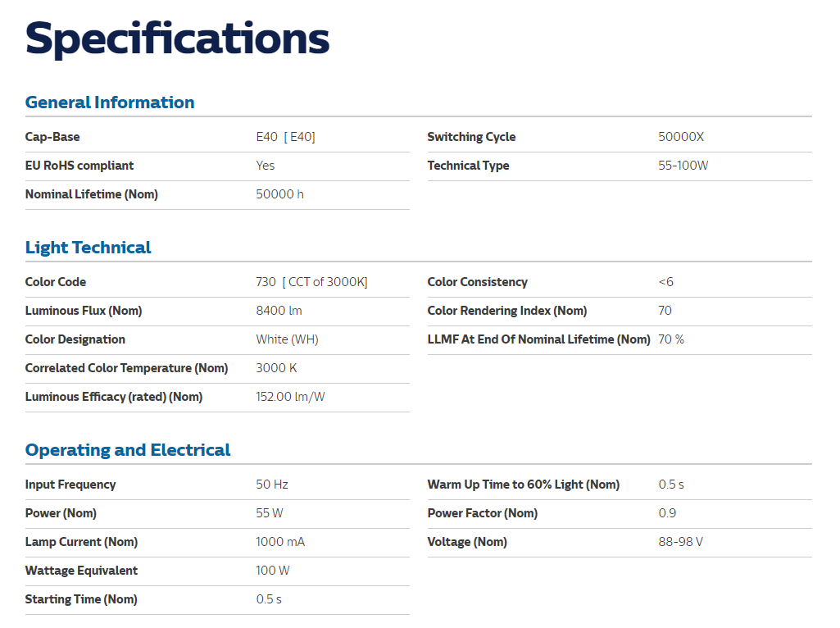The height and width of the screenshot is (628, 840).
Task: Click the '8400 lm' value
Action: (x=279, y=311)
